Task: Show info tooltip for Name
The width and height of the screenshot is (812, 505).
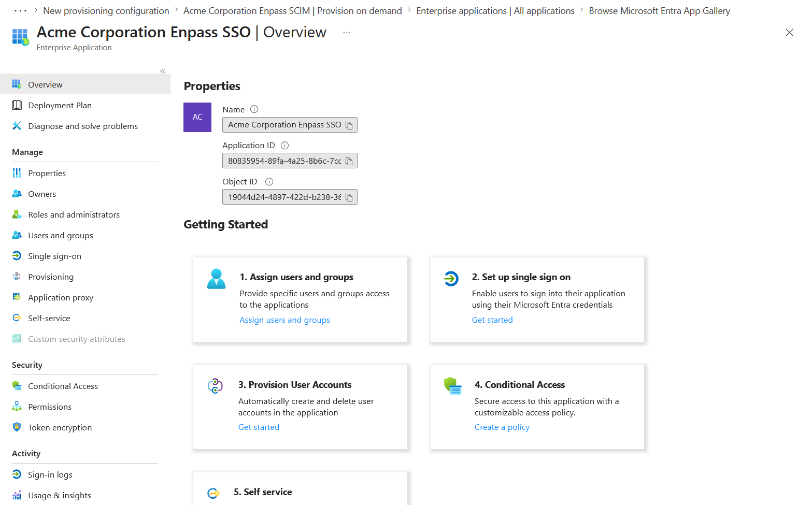Action: pos(254,109)
